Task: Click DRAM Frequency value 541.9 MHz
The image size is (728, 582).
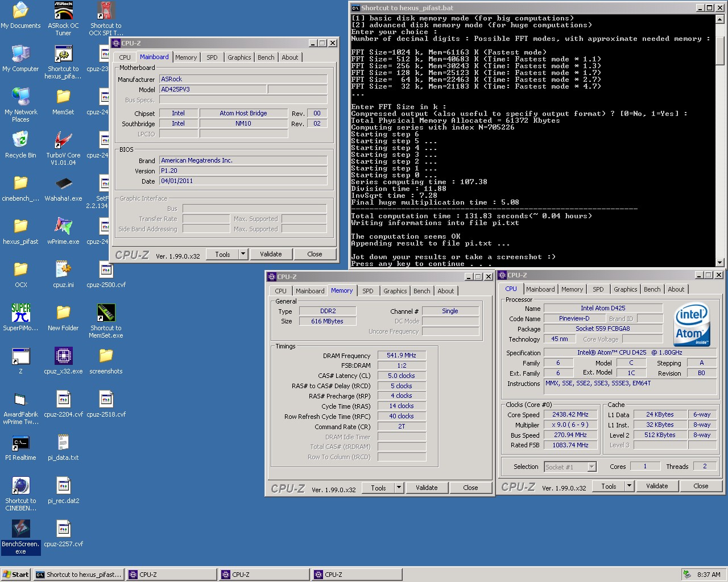Action: pyautogui.click(x=402, y=356)
